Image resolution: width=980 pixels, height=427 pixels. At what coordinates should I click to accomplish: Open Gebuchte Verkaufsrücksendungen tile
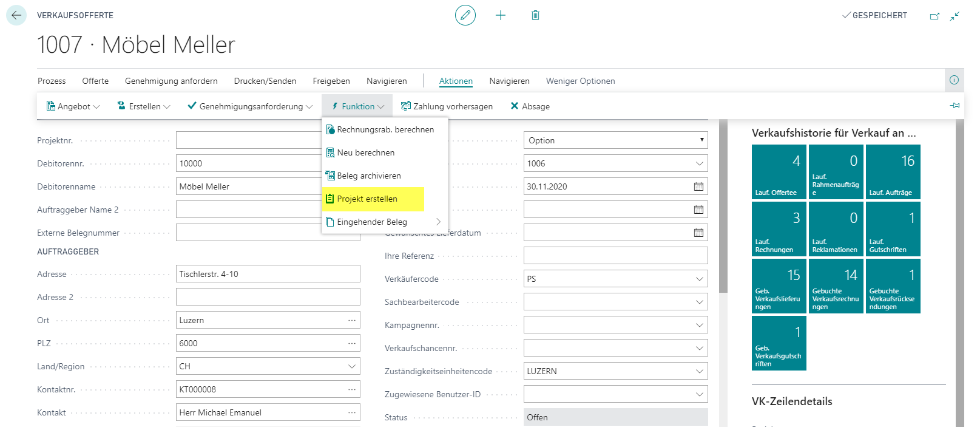(893, 286)
